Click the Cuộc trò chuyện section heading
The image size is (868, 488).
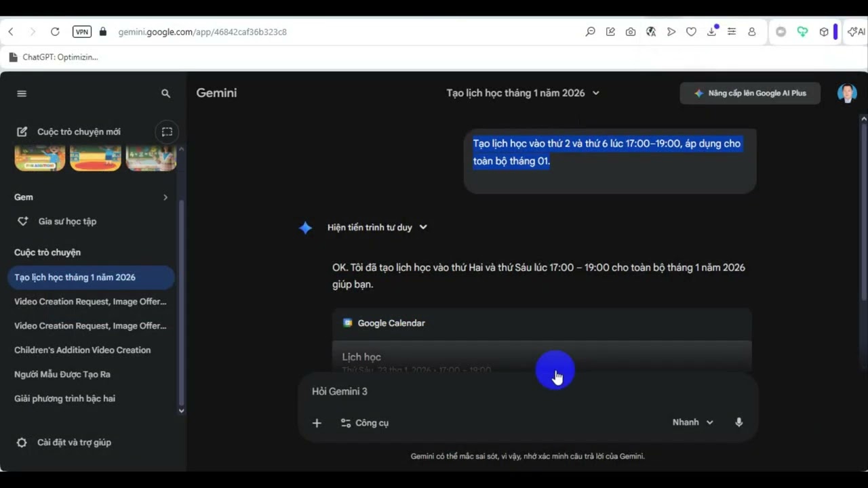tap(47, 252)
